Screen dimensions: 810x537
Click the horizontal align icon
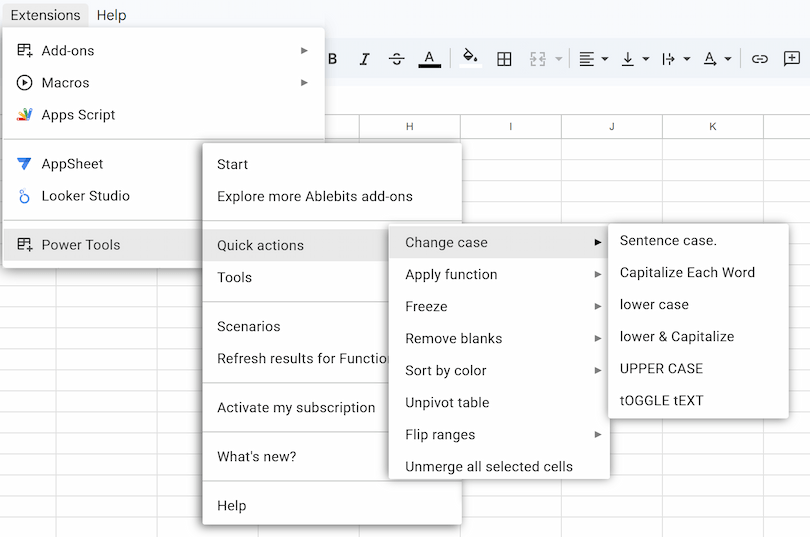(586, 59)
